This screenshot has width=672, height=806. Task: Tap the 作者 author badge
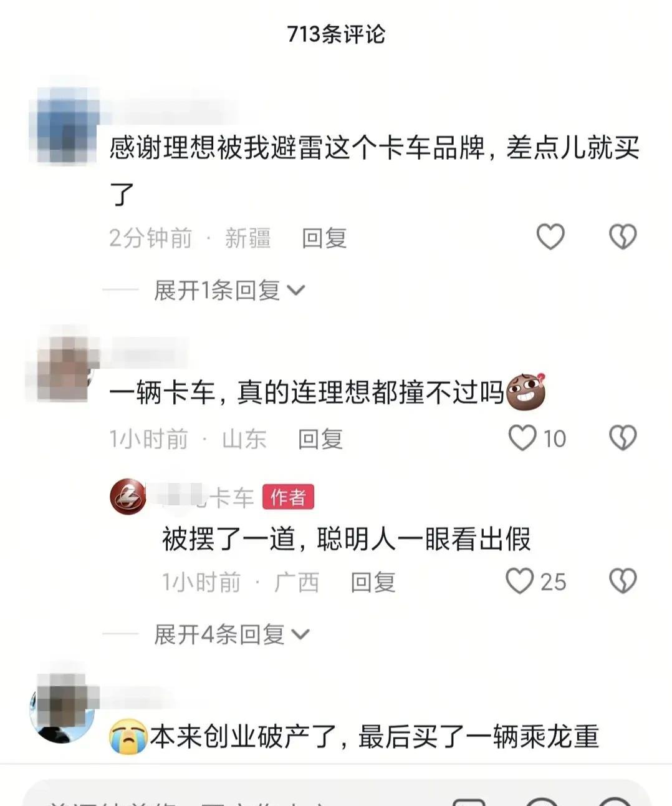pyautogui.click(x=288, y=497)
